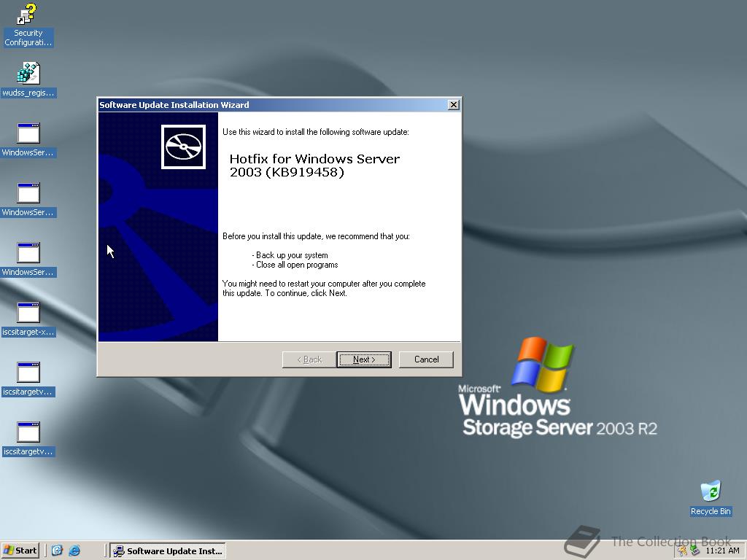Click the 'Back up your system' recommendation text
The image size is (747, 560).
[292, 255]
